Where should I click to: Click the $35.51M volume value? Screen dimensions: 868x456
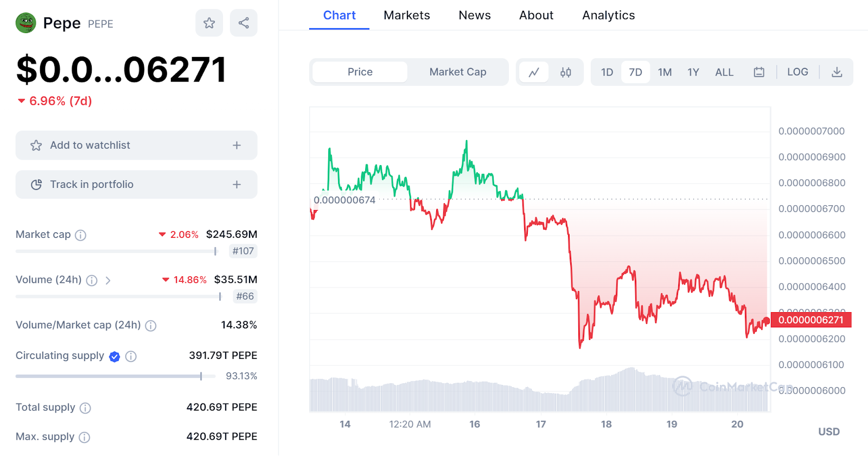pyautogui.click(x=235, y=280)
